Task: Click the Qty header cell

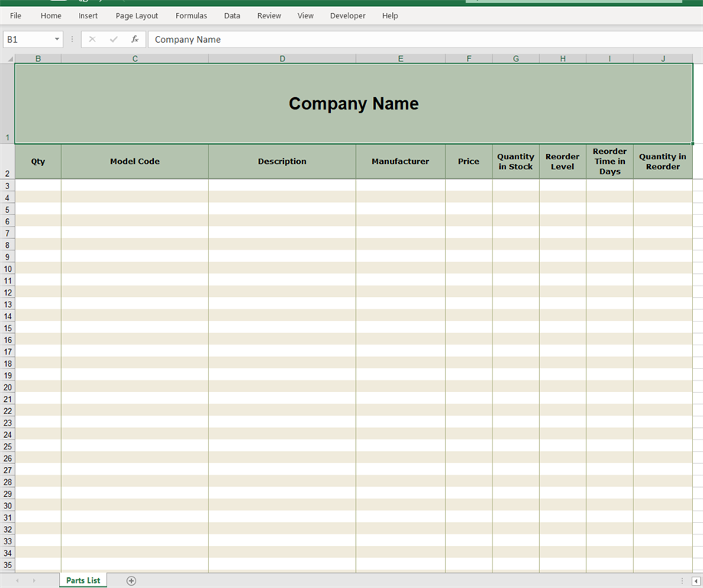Action: [x=38, y=162]
